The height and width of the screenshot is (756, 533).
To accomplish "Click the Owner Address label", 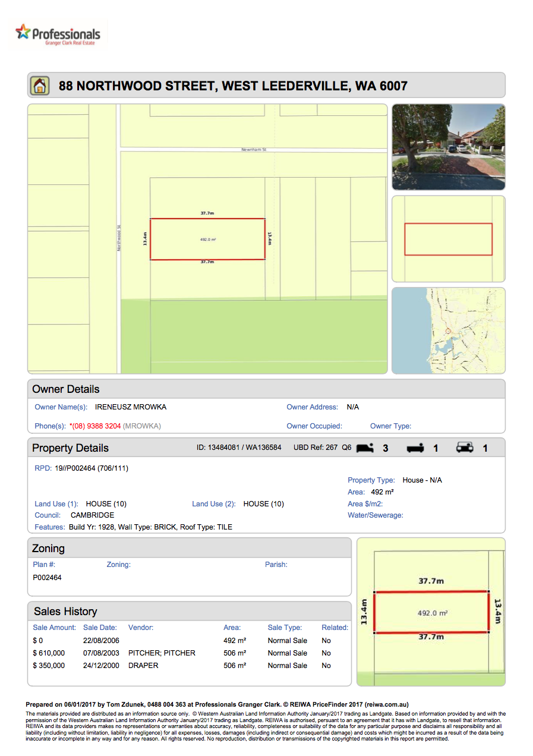I will click(x=312, y=407).
